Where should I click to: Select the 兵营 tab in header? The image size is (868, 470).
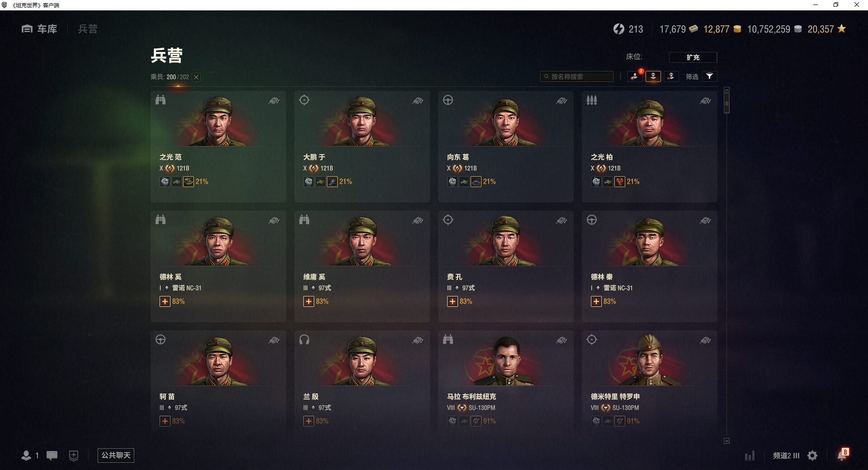tap(88, 29)
